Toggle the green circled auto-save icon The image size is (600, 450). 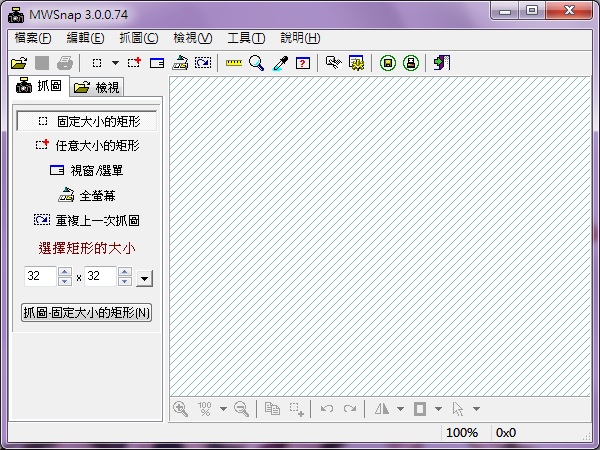point(388,63)
